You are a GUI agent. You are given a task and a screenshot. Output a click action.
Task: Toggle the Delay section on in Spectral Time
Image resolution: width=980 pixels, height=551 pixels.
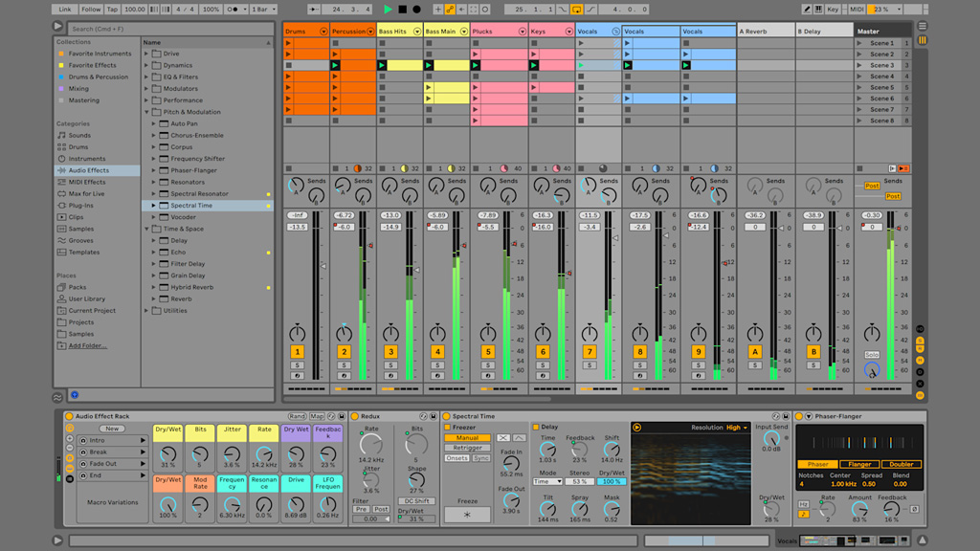pos(536,427)
